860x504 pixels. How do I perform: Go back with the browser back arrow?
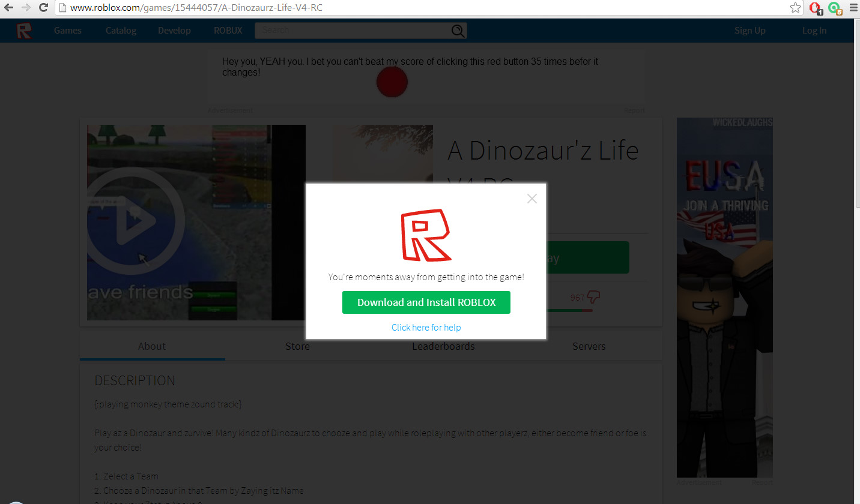click(10, 8)
